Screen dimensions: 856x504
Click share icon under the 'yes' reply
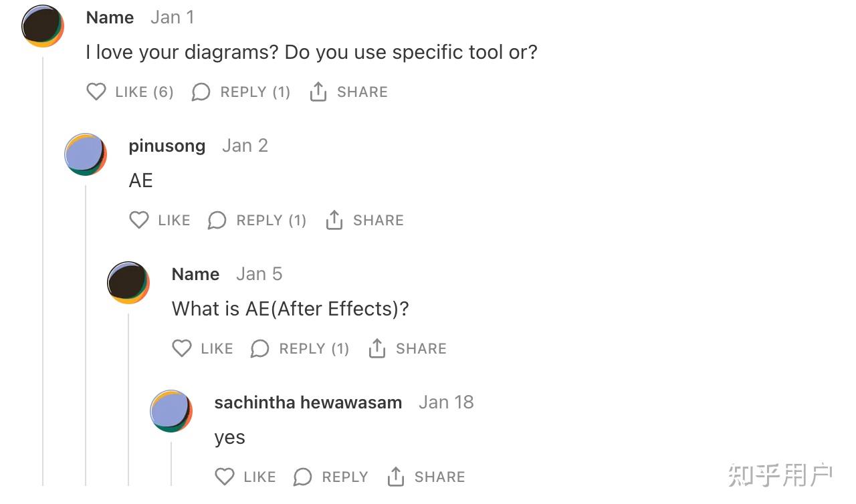[396, 477]
